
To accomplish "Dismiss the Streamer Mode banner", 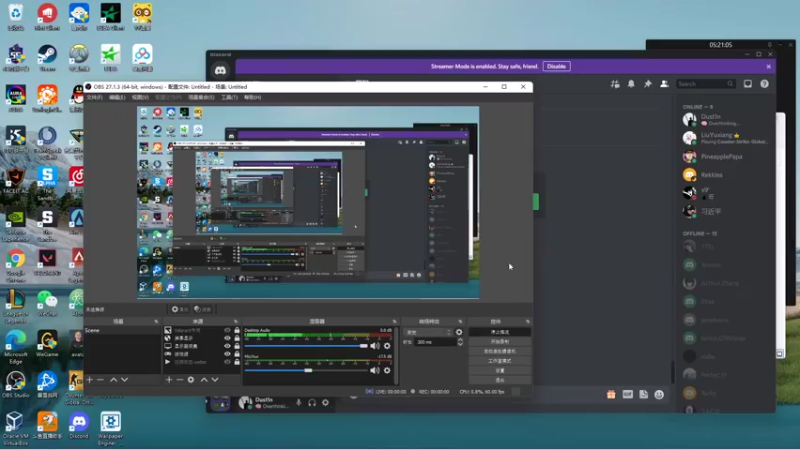I will [x=768, y=66].
